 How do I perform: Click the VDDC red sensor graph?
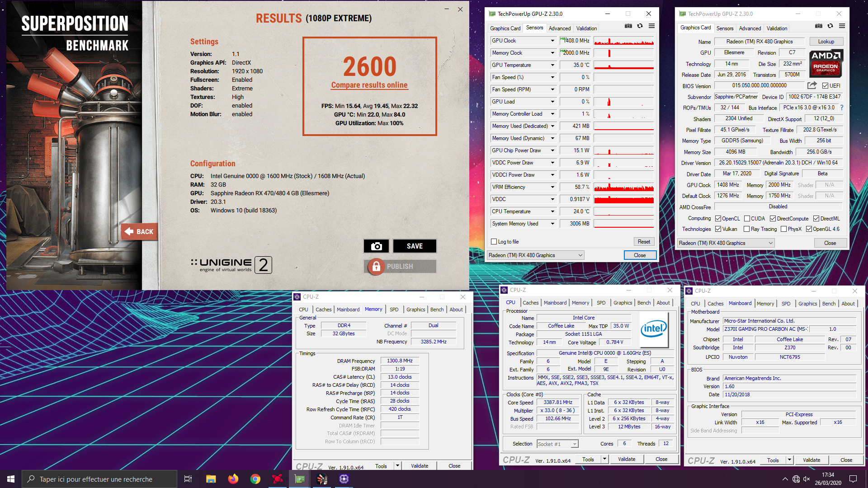[624, 199]
